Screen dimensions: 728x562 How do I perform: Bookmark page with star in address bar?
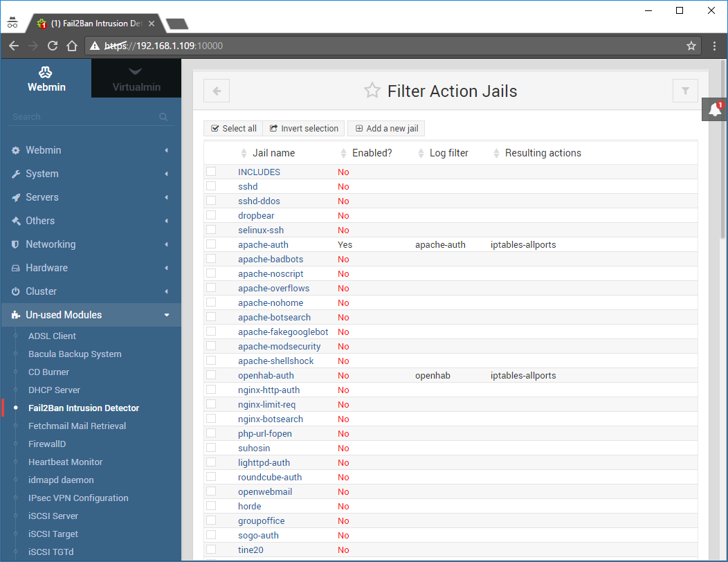691,46
